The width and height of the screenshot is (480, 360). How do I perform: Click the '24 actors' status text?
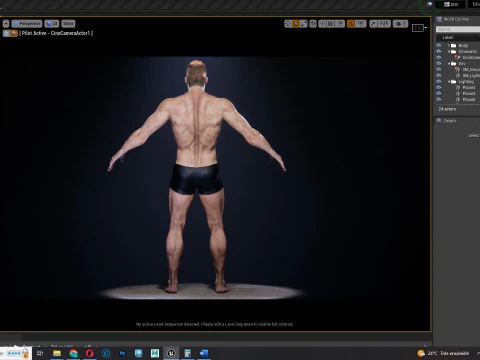click(447, 109)
